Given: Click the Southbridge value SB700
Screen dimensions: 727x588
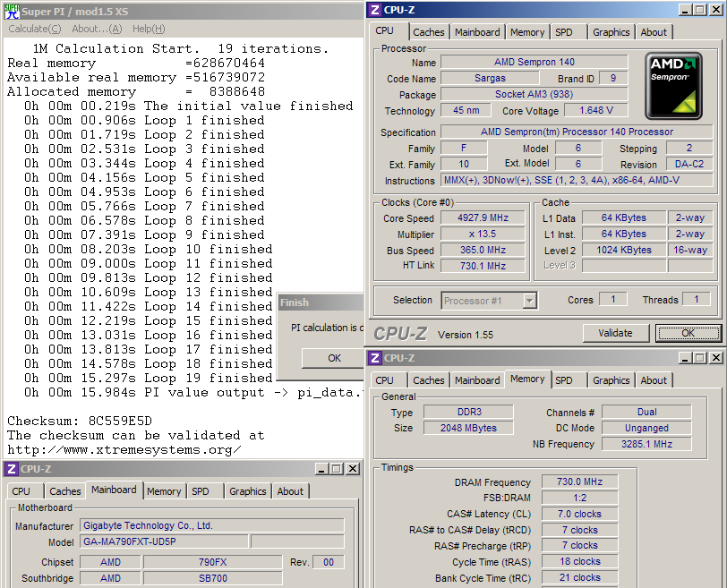Looking at the screenshot, I should coord(213,578).
